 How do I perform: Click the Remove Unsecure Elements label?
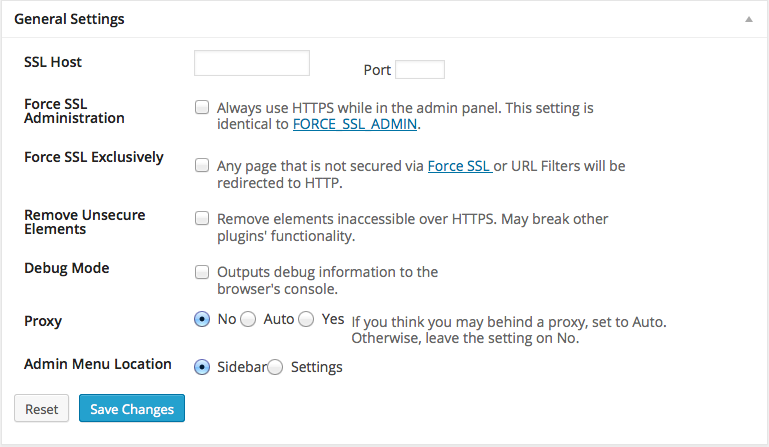[x=85, y=222]
